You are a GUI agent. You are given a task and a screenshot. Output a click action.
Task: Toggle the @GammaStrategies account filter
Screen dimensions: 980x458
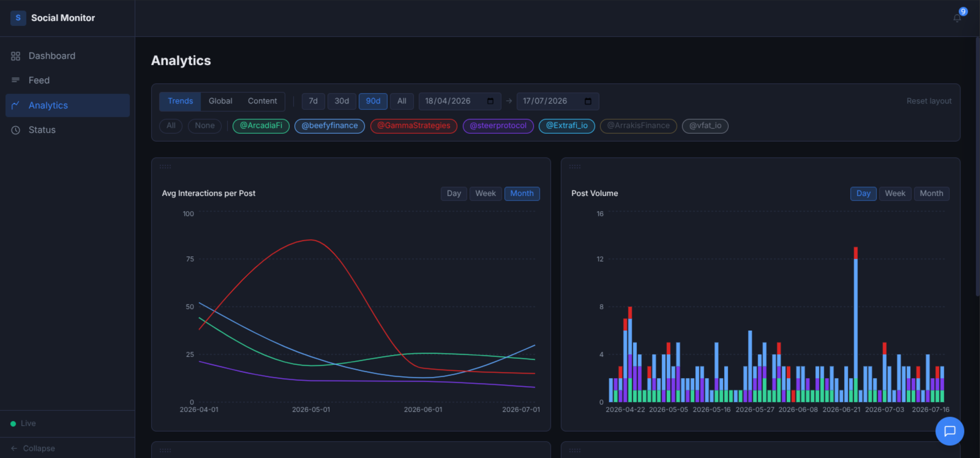click(413, 126)
